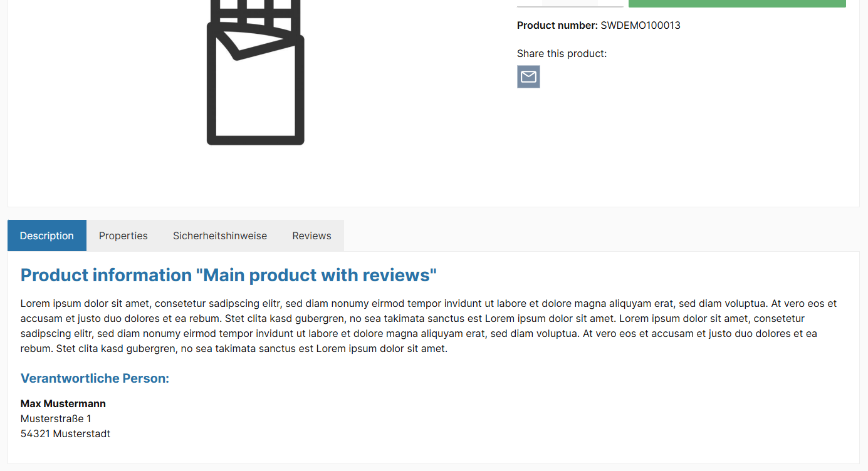Viewport: 868px width, 471px height.
Task: Focus the quantity input field
Action: tap(570, 3)
